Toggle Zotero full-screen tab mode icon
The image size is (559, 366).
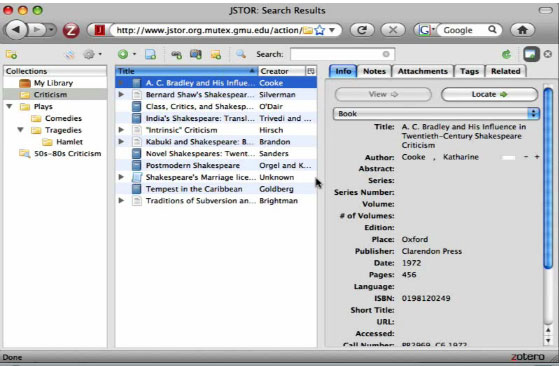tap(530, 55)
